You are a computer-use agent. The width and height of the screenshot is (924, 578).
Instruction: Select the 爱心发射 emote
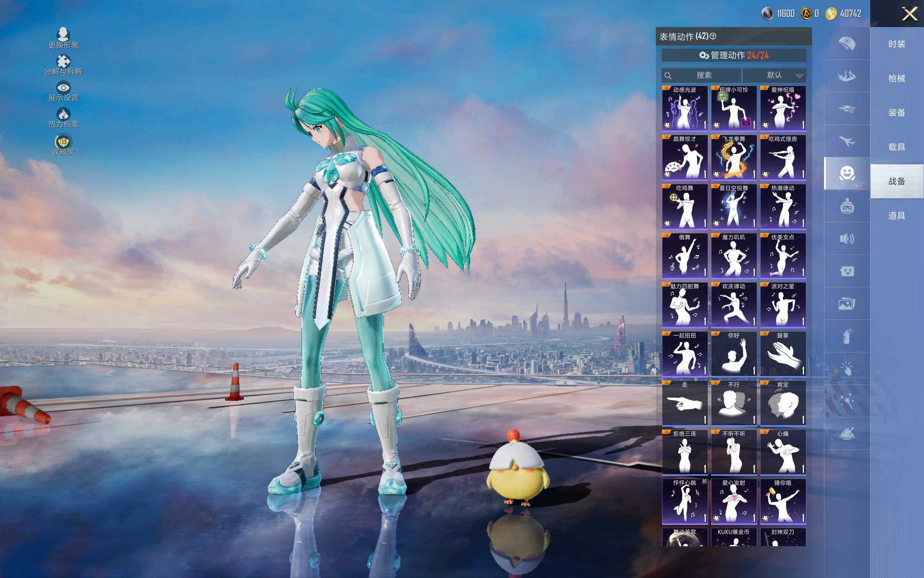[x=734, y=501]
